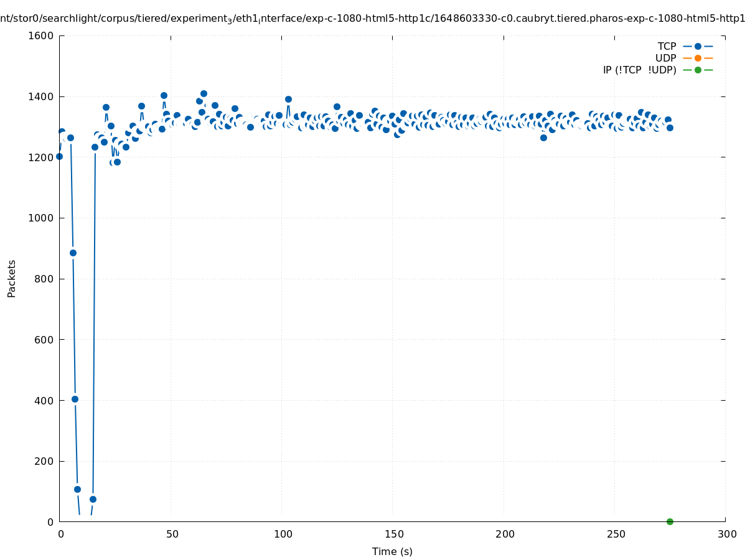Click the first TCP point at time zero
The height and width of the screenshot is (560, 745).
pyautogui.click(x=59, y=156)
